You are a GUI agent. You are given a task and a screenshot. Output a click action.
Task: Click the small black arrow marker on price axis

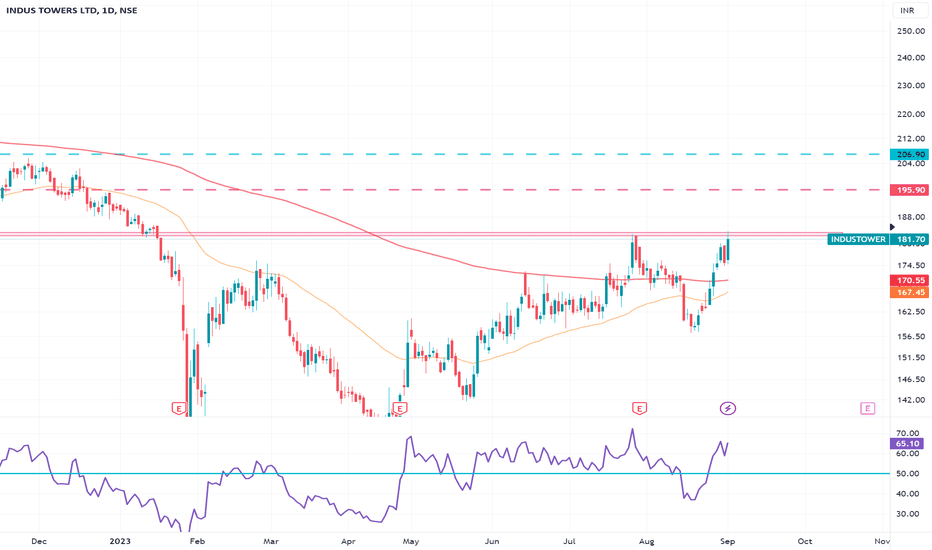(892, 227)
